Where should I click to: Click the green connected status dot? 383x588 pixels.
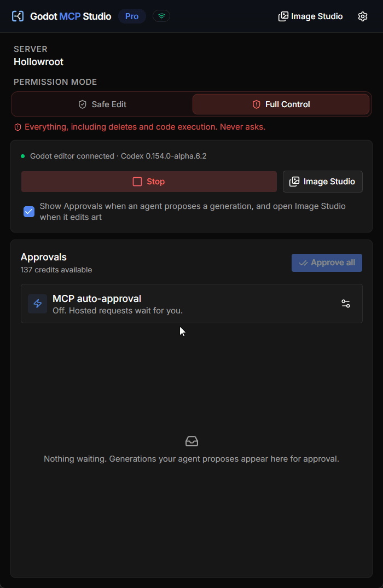[23, 156]
